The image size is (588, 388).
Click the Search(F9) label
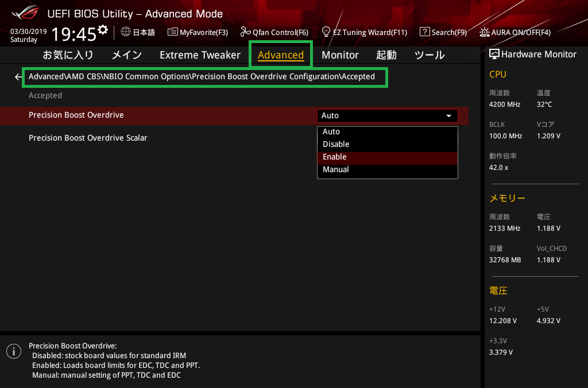tap(449, 33)
